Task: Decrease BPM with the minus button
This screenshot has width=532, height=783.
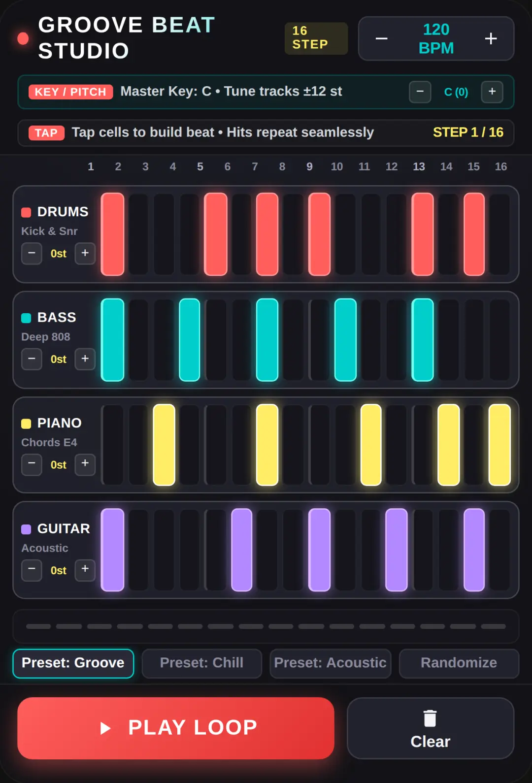Action: tap(382, 38)
